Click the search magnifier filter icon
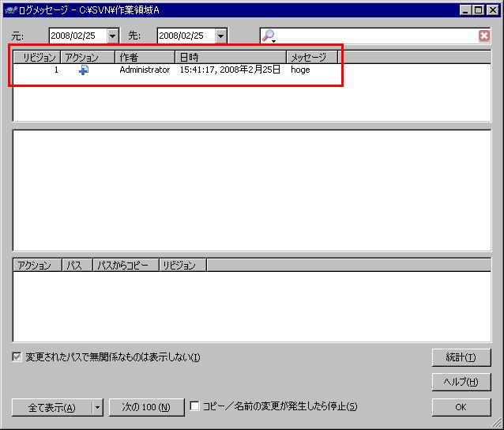Viewport: 504px width, 430px height. (x=269, y=36)
